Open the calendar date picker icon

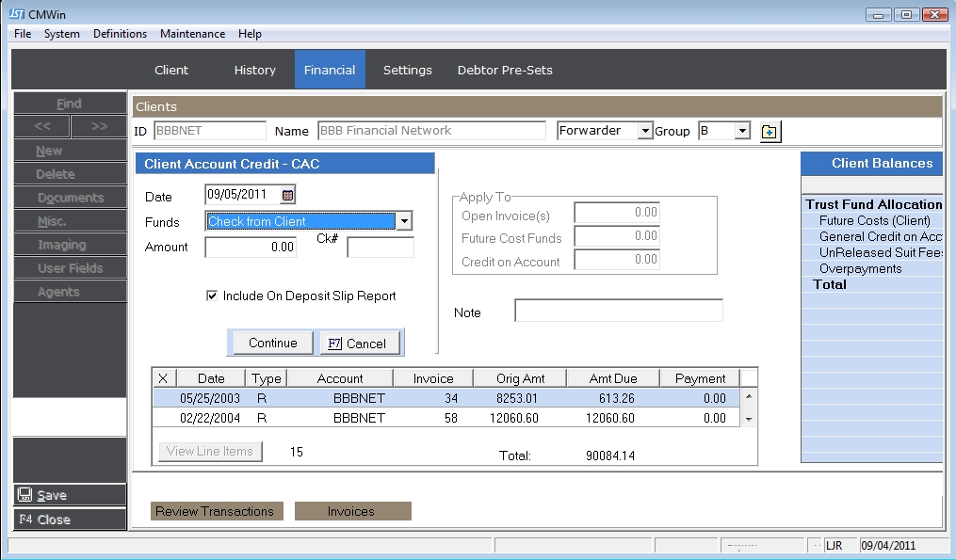click(288, 196)
